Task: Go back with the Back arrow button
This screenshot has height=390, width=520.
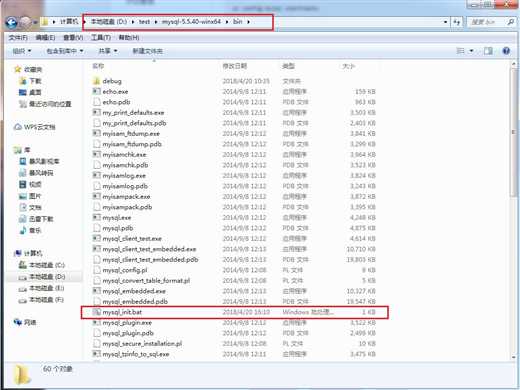Action: click(x=12, y=22)
